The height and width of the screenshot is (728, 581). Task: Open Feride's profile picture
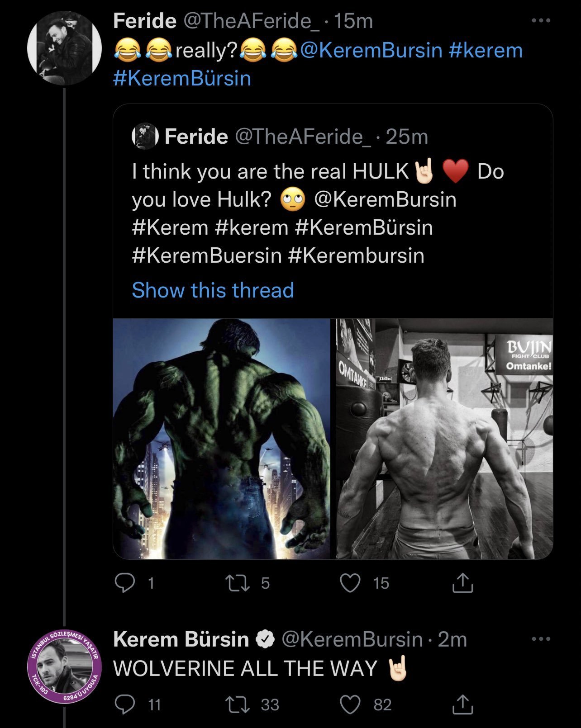[64, 48]
